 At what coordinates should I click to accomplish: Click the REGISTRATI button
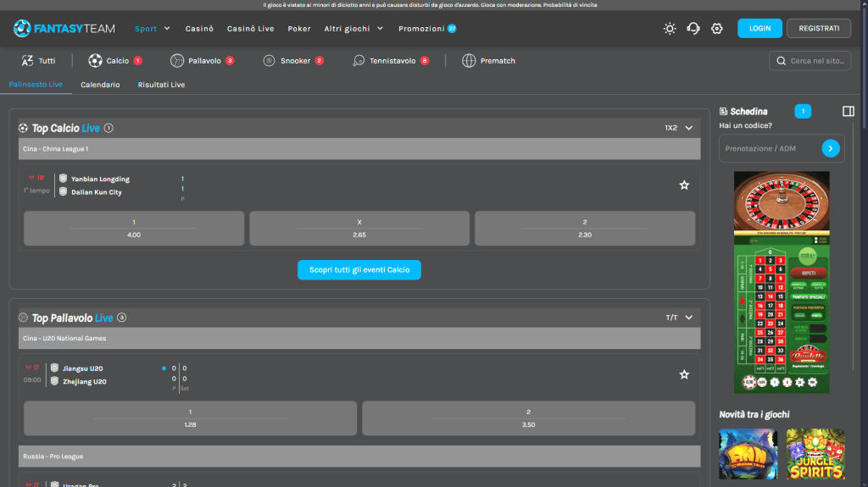pos(819,28)
